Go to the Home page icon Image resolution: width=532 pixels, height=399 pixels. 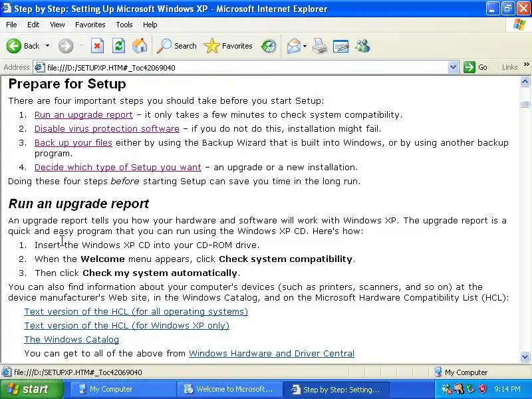tap(140, 46)
